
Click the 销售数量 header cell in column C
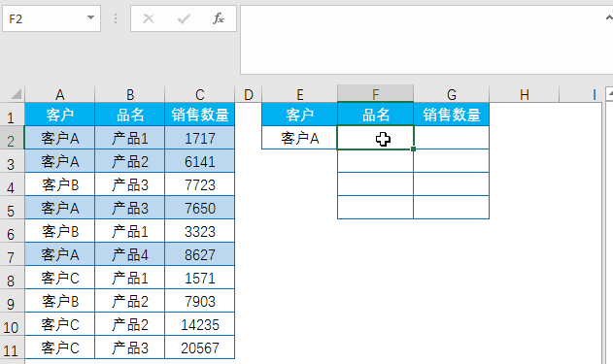pyautogui.click(x=200, y=115)
